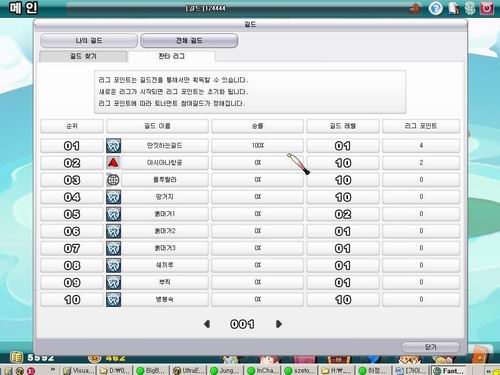This screenshot has width=500, height=375.
Task: Click guild emblem in rank 09 row
Action: [113, 282]
